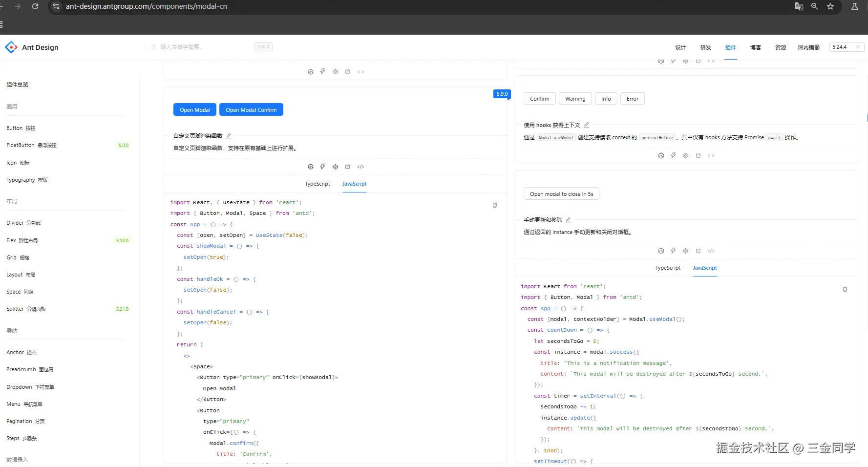Open manual update demo in CodePen
This screenshot has height=467, width=868.
tap(686, 251)
